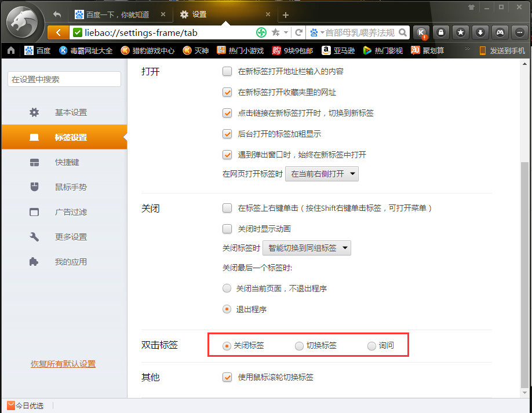
Task: Click the refresh page icon
Action: 299,33
